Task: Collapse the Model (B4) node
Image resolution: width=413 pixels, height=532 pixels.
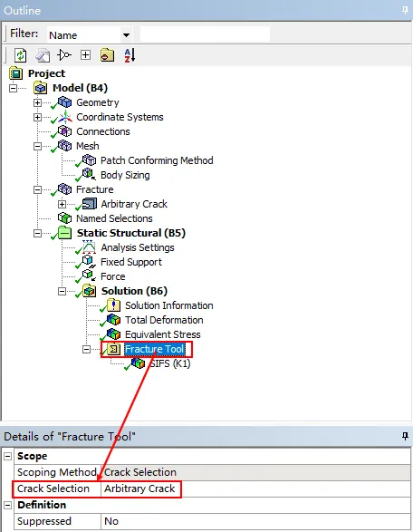Action: 13,88
